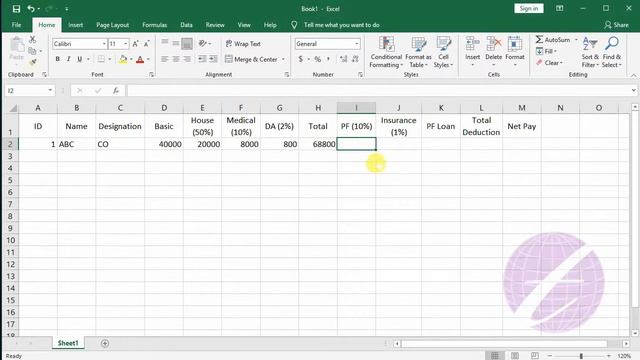Save the workbook using the save icon
Screen dimensions: 640x360
[x=16, y=9]
